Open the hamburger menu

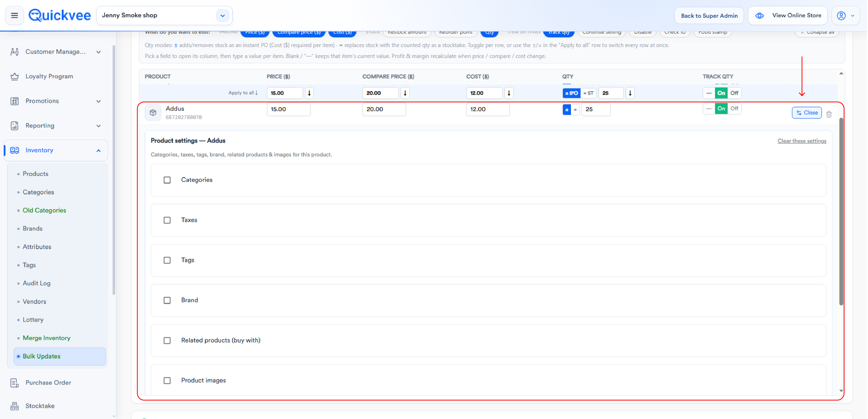(14, 16)
